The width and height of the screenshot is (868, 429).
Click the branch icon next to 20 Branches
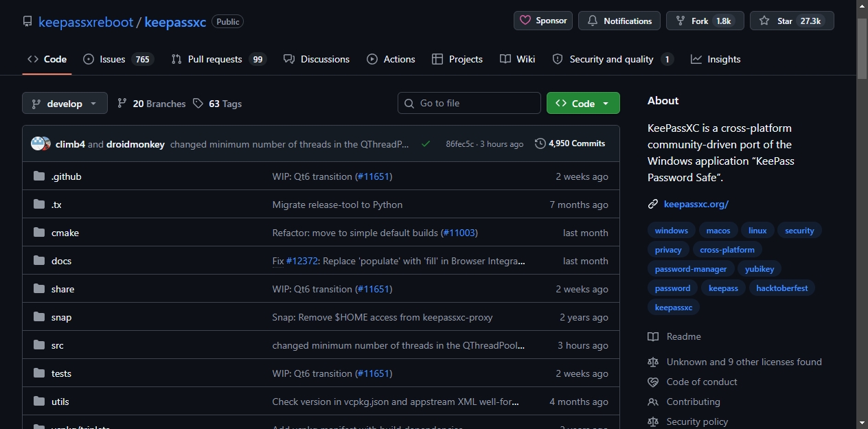click(122, 103)
